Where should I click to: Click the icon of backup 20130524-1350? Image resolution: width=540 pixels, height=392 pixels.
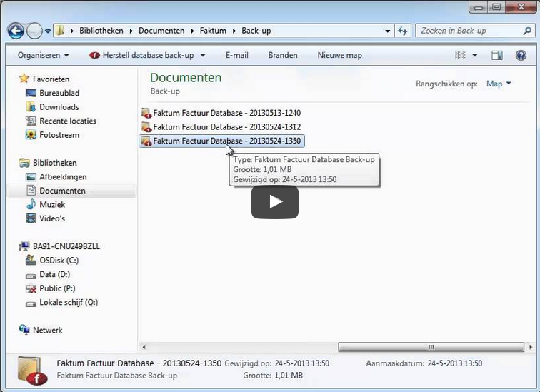point(146,141)
